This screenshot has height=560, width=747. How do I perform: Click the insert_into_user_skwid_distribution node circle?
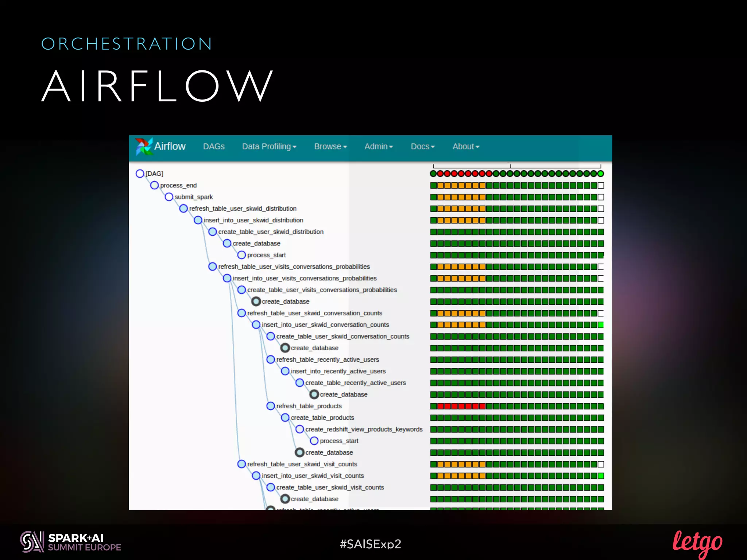tap(198, 220)
